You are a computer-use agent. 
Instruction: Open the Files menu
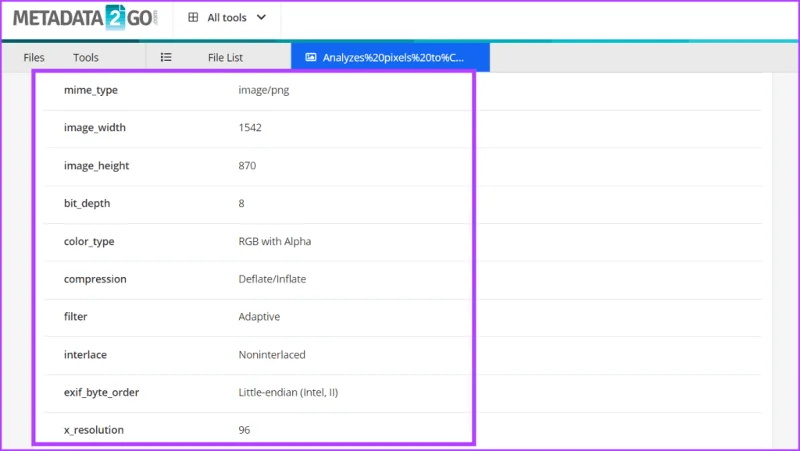pos(34,58)
